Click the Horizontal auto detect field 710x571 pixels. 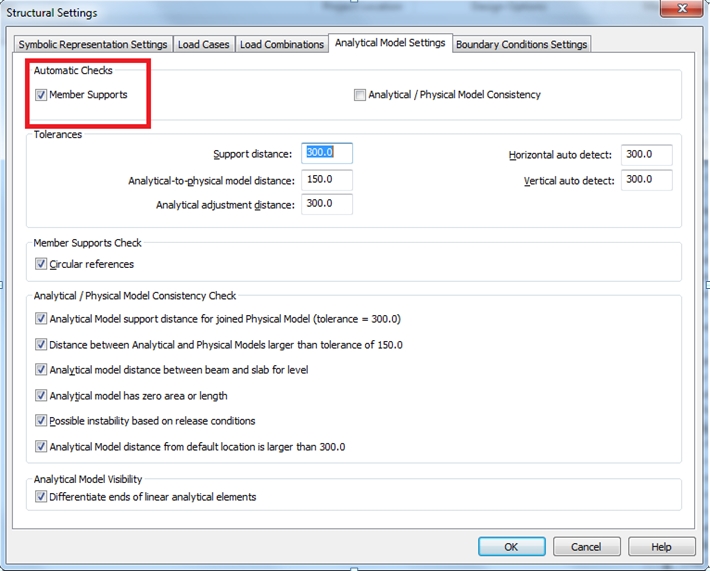click(645, 155)
